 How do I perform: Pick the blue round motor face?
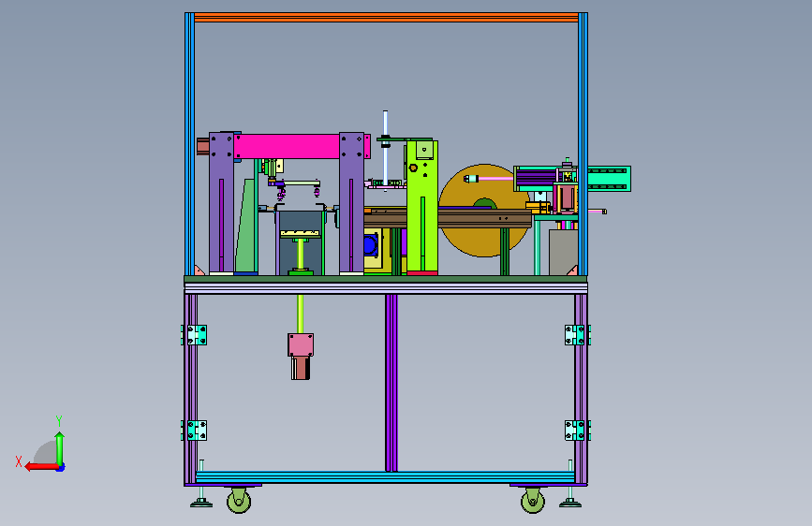[370, 245]
